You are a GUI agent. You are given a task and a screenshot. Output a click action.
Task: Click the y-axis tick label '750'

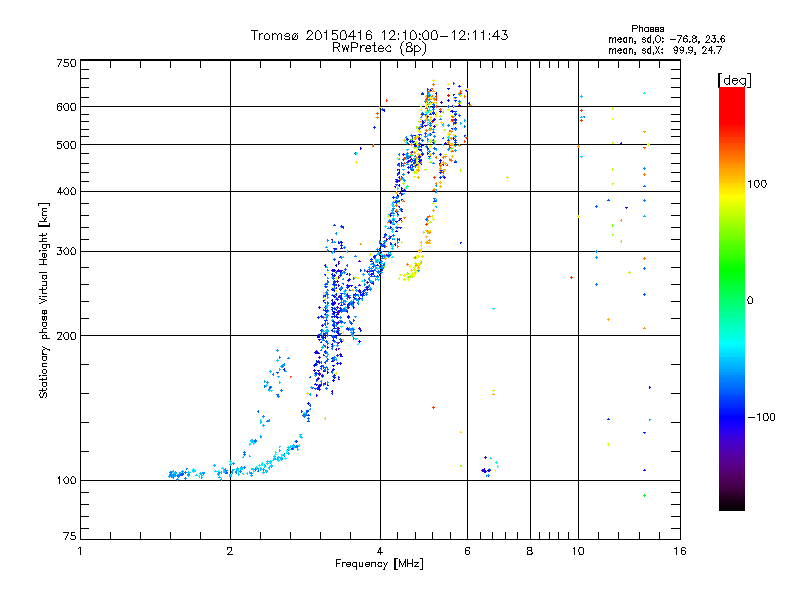pos(67,63)
